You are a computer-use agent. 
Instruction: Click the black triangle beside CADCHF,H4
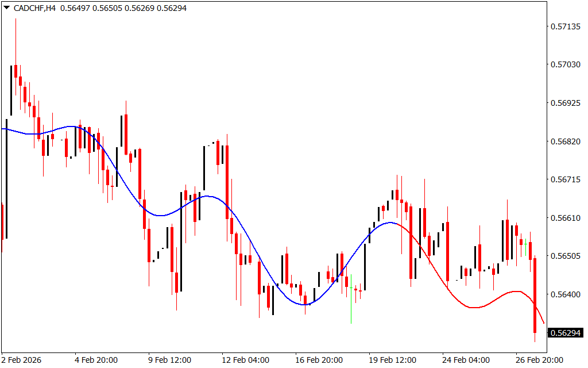6,8
